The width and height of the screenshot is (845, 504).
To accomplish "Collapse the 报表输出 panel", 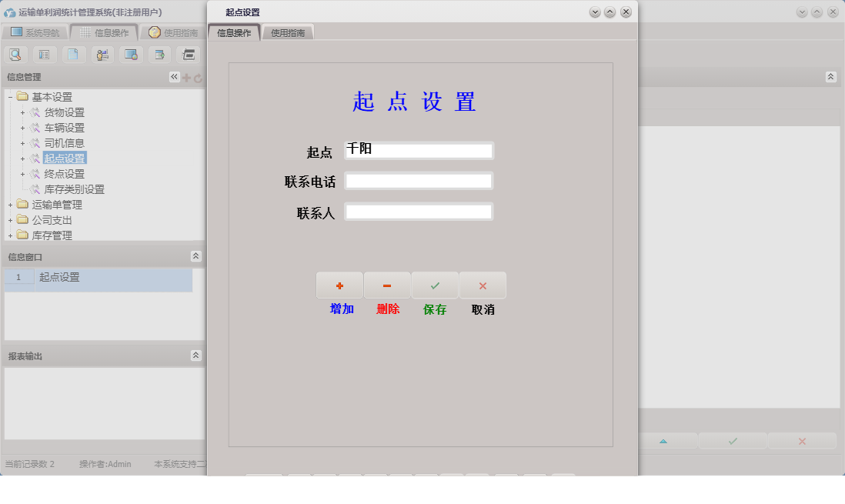I will click(197, 355).
